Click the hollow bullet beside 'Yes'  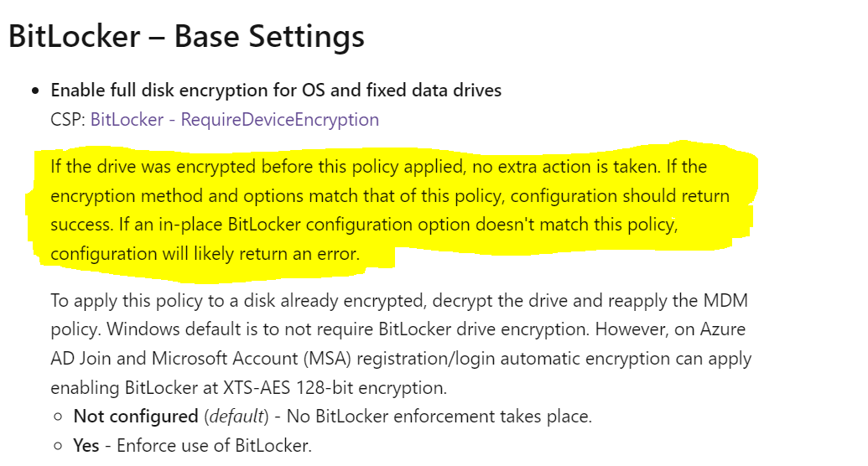click(58, 446)
